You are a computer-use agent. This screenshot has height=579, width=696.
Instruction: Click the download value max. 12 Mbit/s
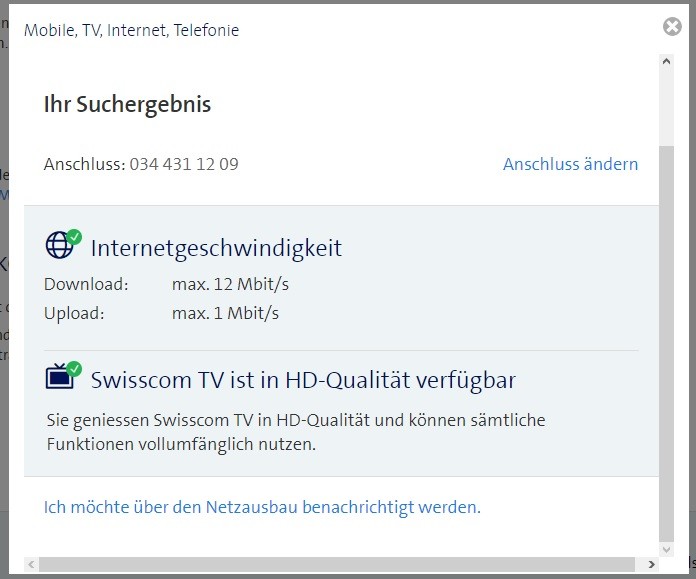[x=230, y=284]
